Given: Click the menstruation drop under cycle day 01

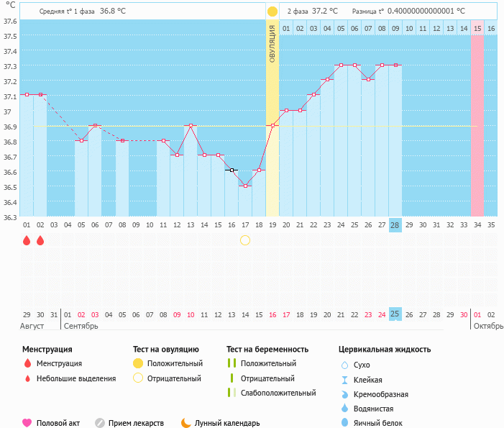Looking at the screenshot, I should point(27,240).
